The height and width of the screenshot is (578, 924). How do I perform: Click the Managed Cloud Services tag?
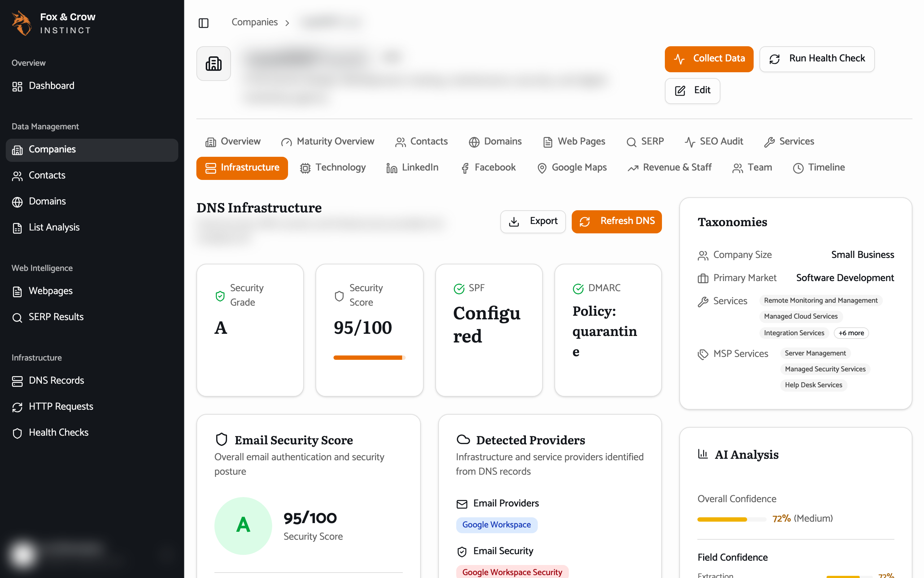point(801,316)
